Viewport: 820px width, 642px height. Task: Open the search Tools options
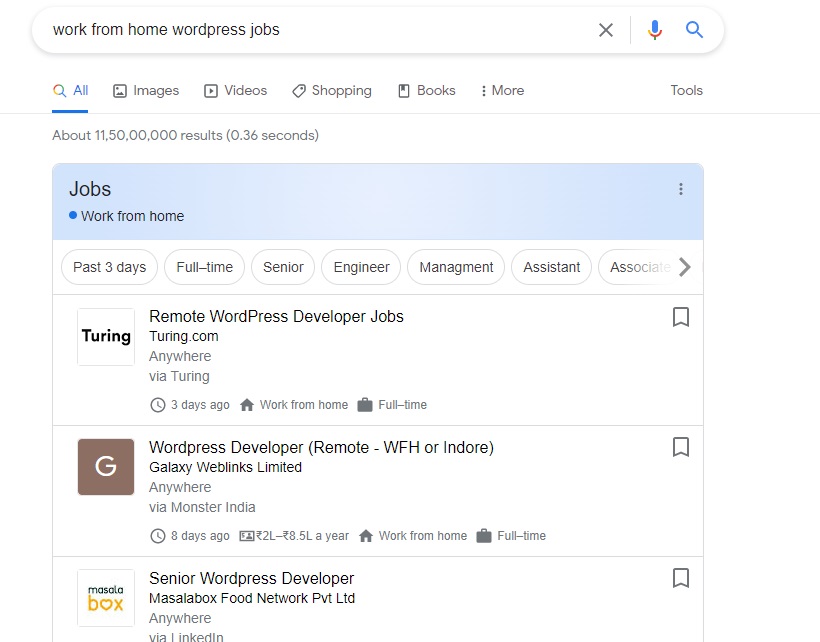coord(686,90)
